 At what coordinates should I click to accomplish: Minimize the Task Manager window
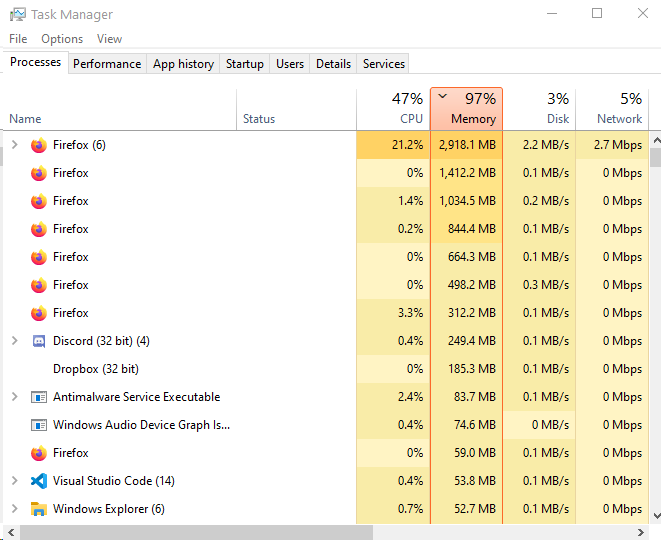(552, 13)
